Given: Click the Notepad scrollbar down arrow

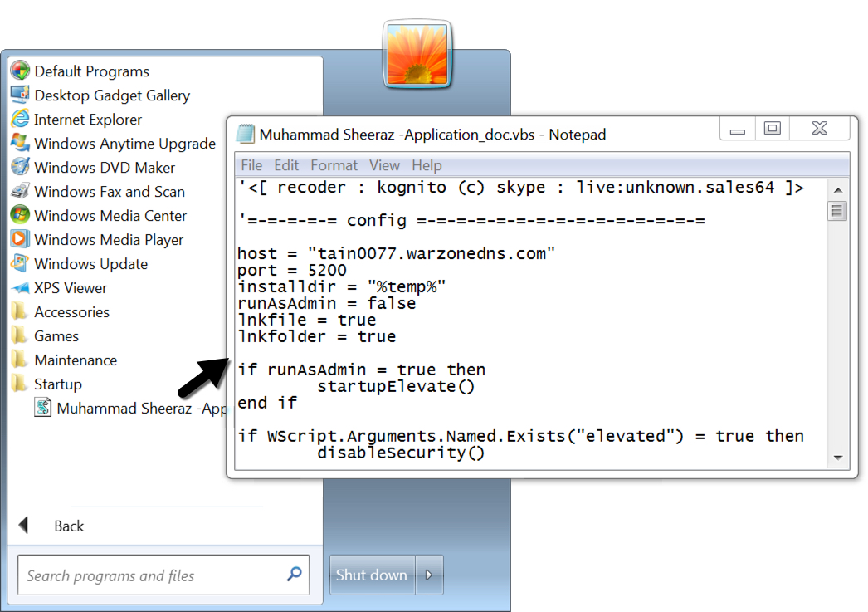Looking at the screenshot, I should (x=837, y=458).
